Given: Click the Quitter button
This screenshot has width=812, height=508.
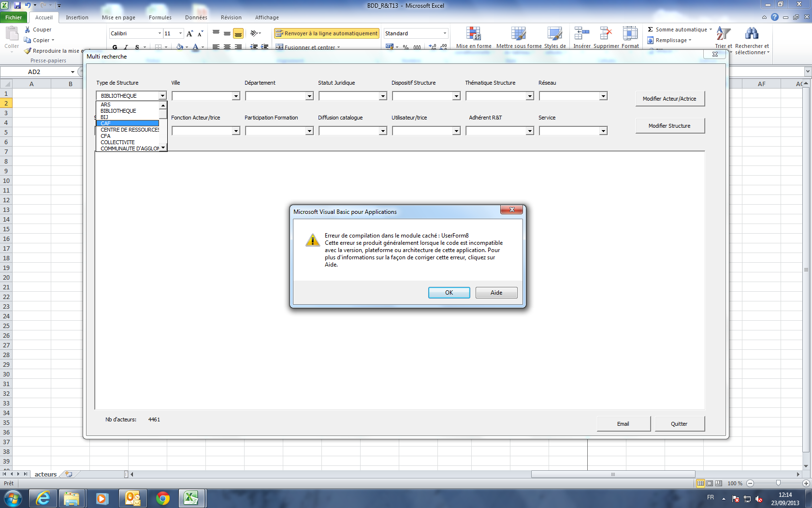Looking at the screenshot, I should [x=679, y=424].
